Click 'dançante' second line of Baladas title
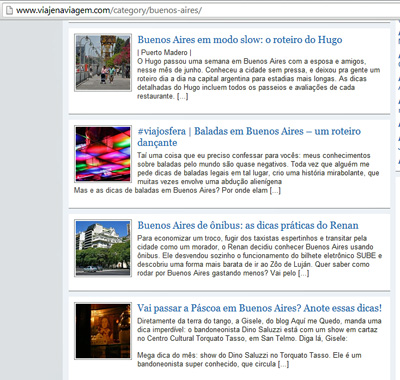This screenshot has width=400, height=380. (157, 143)
